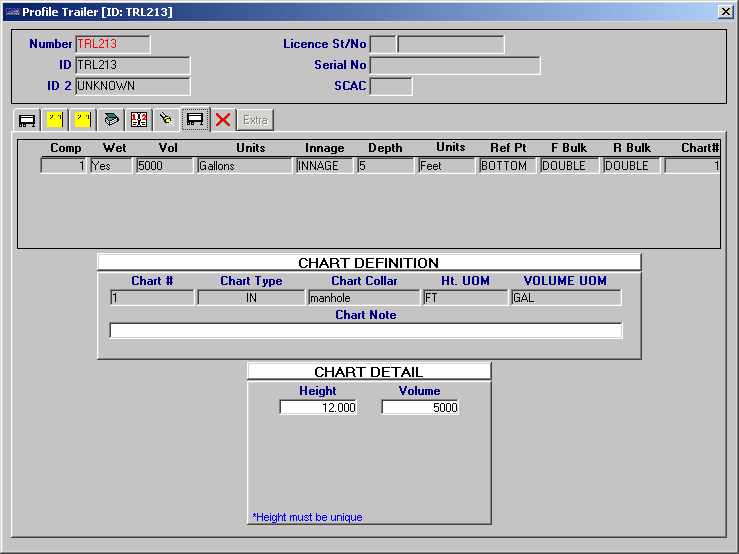
Task: Click the CHART DETAIL header
Action: tap(369, 372)
